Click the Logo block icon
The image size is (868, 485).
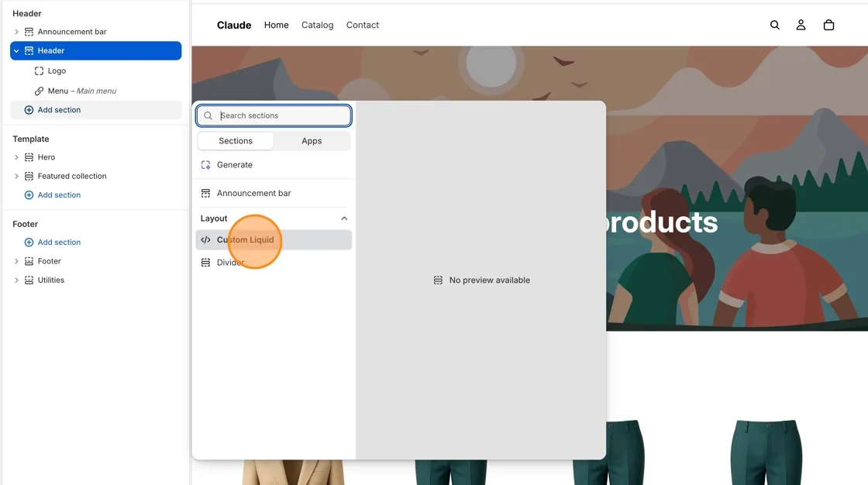tap(39, 71)
